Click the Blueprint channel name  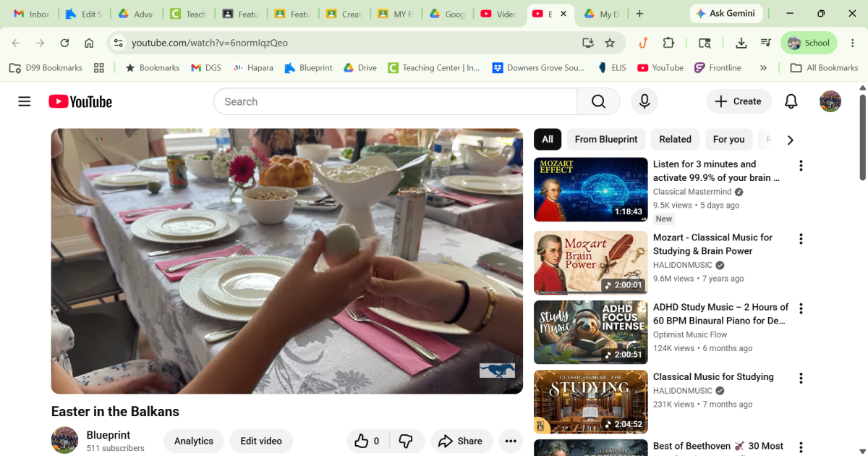pos(109,435)
